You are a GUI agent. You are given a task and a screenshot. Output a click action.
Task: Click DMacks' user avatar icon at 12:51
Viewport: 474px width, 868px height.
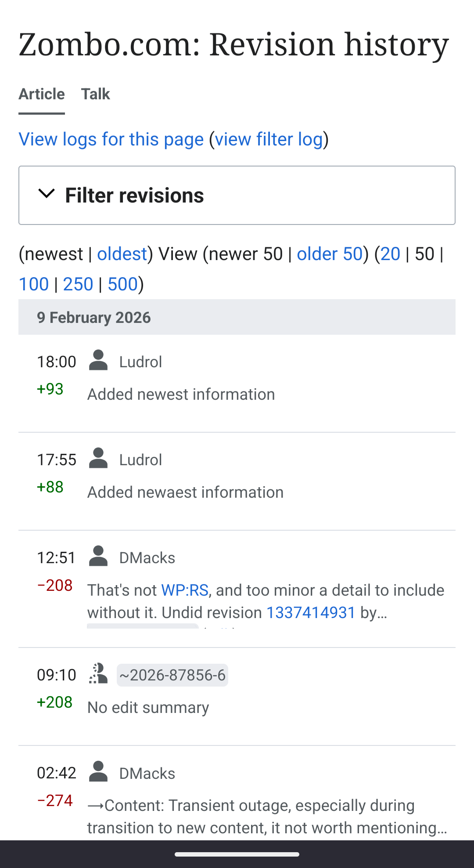tap(98, 557)
